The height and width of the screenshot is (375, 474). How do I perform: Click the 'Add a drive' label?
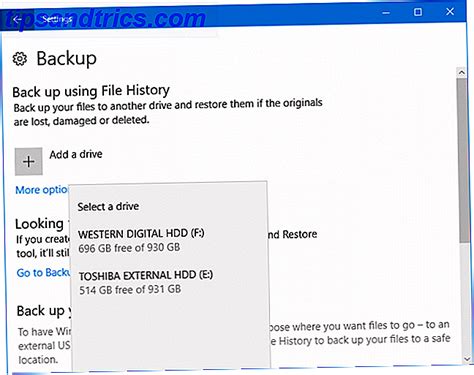76,154
